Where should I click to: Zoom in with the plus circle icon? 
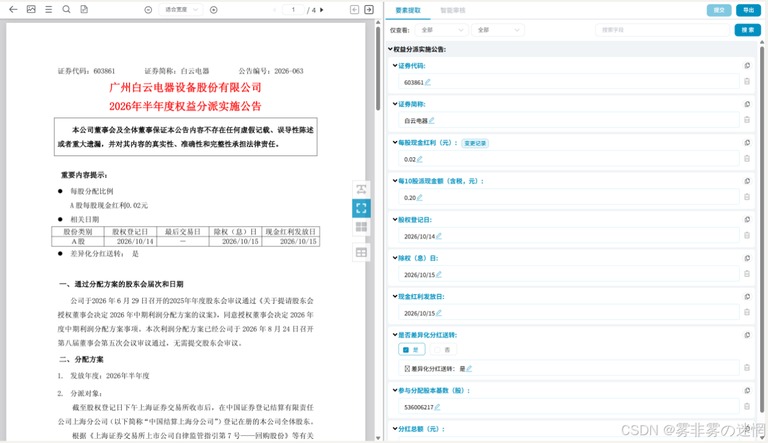coord(214,10)
